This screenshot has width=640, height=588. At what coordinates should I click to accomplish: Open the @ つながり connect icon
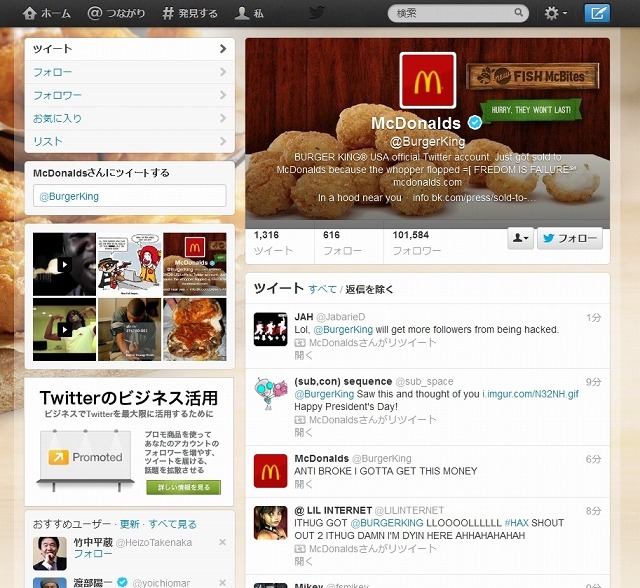[95, 13]
